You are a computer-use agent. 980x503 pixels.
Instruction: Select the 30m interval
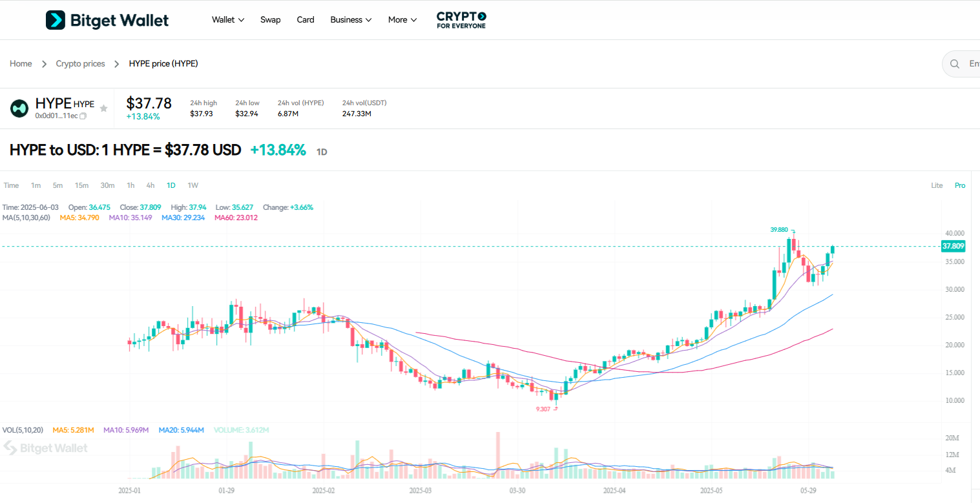tap(107, 185)
